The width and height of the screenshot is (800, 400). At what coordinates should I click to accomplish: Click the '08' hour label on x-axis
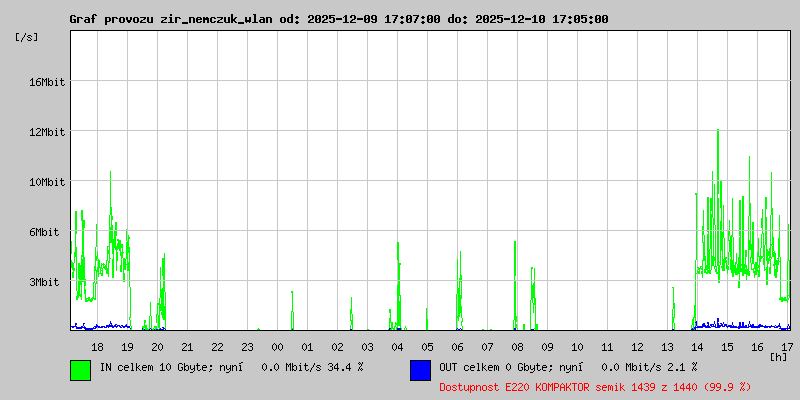click(517, 347)
